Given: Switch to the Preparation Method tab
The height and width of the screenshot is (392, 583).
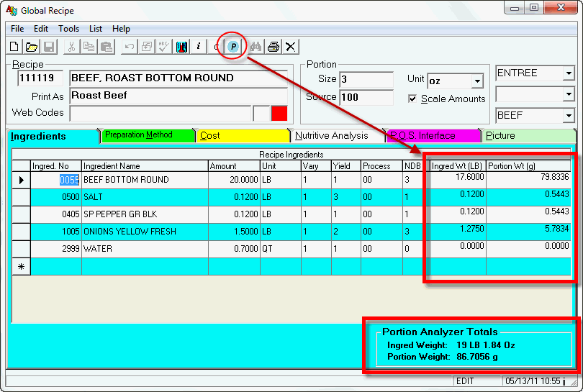Looking at the screenshot, I should click(148, 135).
